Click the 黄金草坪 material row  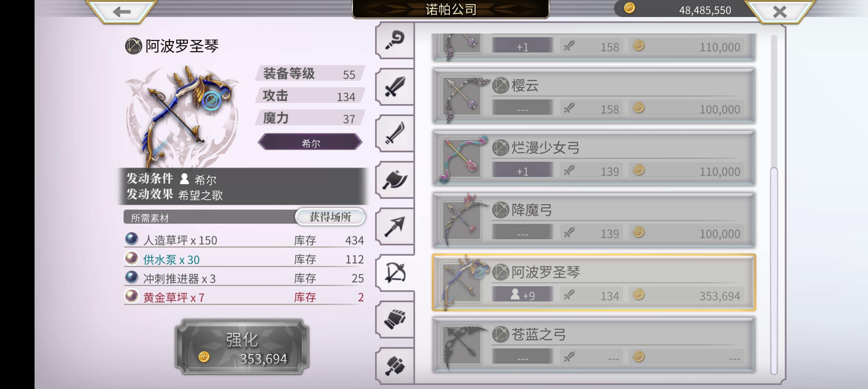click(245, 297)
